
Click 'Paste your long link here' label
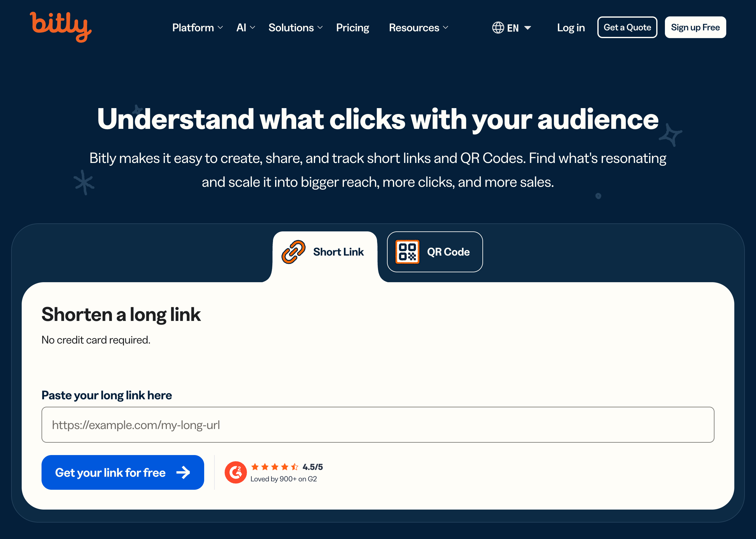click(x=107, y=395)
